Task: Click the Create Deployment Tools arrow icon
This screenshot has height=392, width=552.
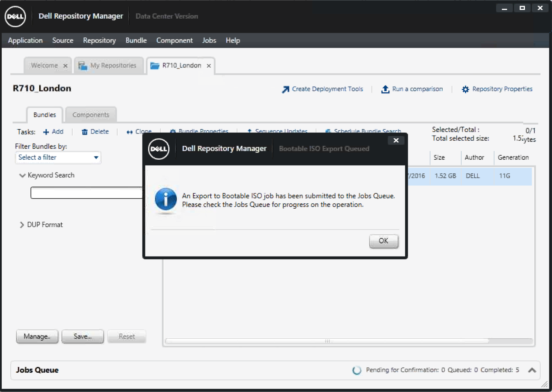Action: [x=285, y=89]
